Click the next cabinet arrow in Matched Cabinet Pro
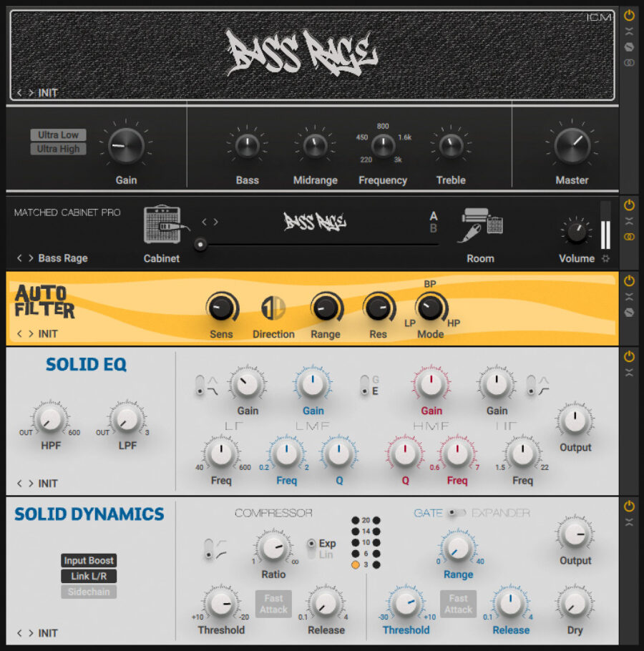This screenshot has width=644, height=651. click(x=215, y=222)
